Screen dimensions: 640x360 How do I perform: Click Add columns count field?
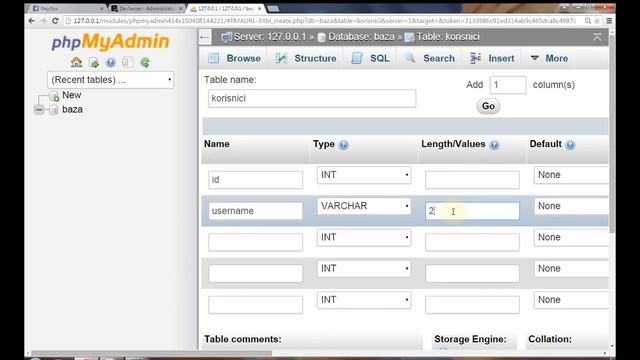click(x=508, y=85)
